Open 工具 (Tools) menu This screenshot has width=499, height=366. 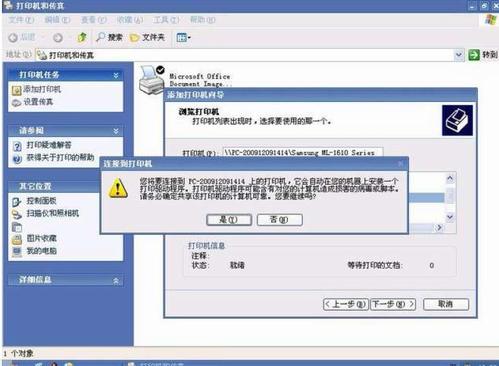coord(166,20)
